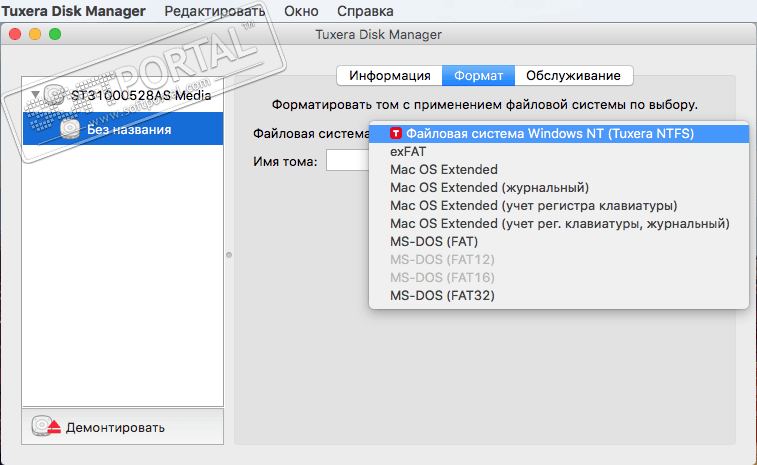Minimize window with the yellow button

click(35, 34)
